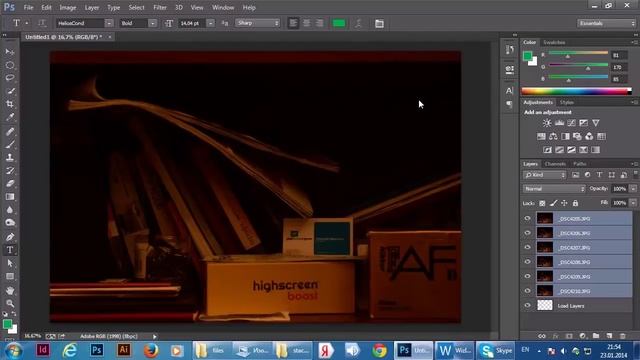Select the Lasso tool
640x360 pixels.
10,78
